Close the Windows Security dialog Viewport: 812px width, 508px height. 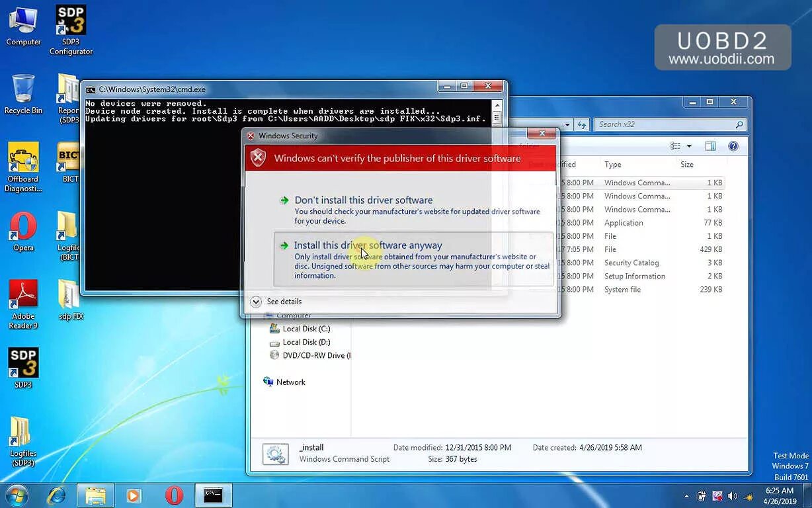click(x=542, y=134)
